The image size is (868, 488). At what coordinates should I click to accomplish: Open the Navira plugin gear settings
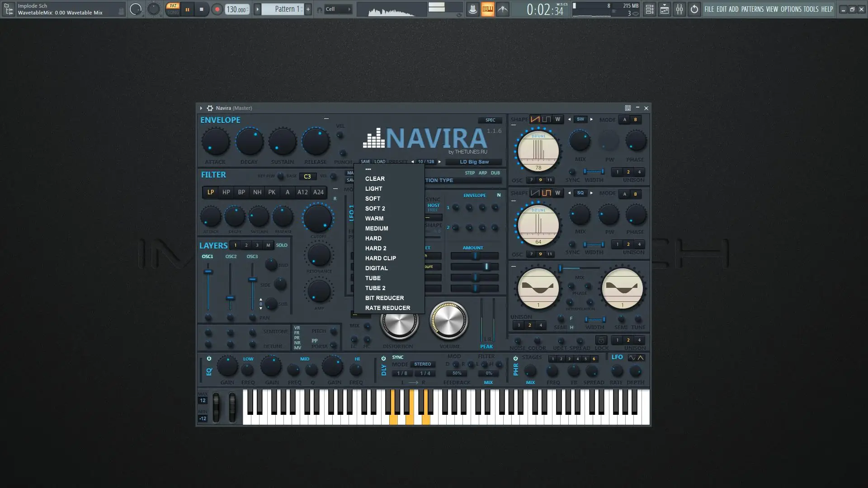tap(210, 108)
